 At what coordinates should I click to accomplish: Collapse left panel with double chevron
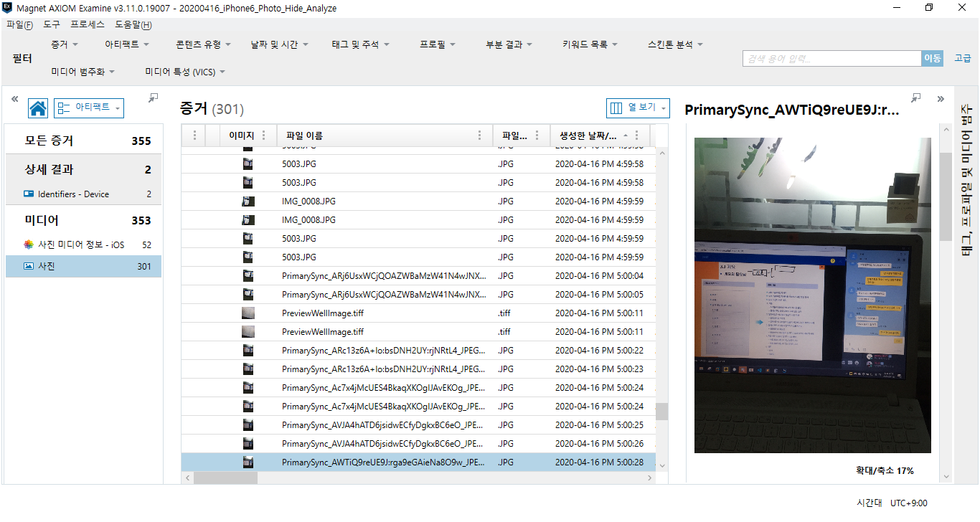point(14,99)
